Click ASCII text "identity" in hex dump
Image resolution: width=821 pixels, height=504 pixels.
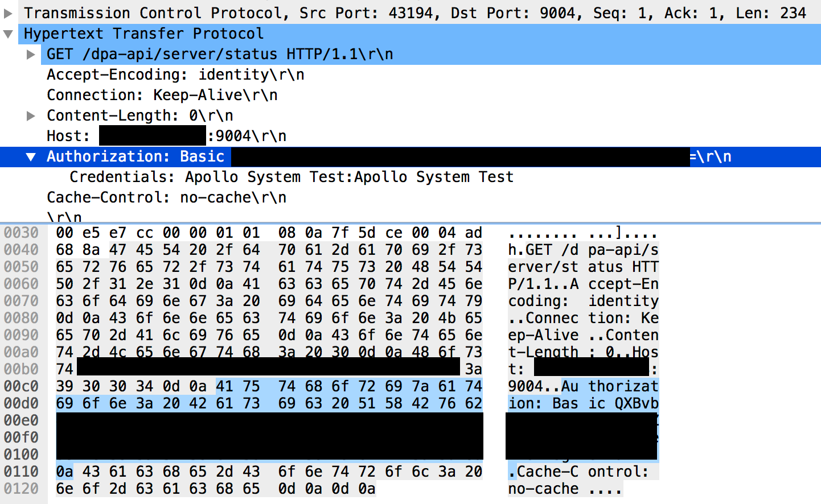pyautogui.click(x=623, y=301)
